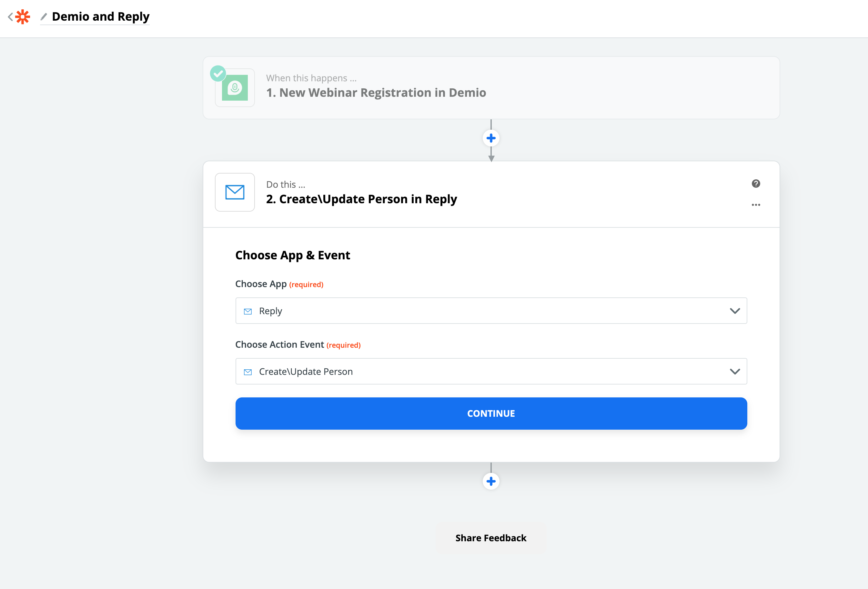Add a step between trigger and action
Screen dimensions: 868x589
coord(491,138)
